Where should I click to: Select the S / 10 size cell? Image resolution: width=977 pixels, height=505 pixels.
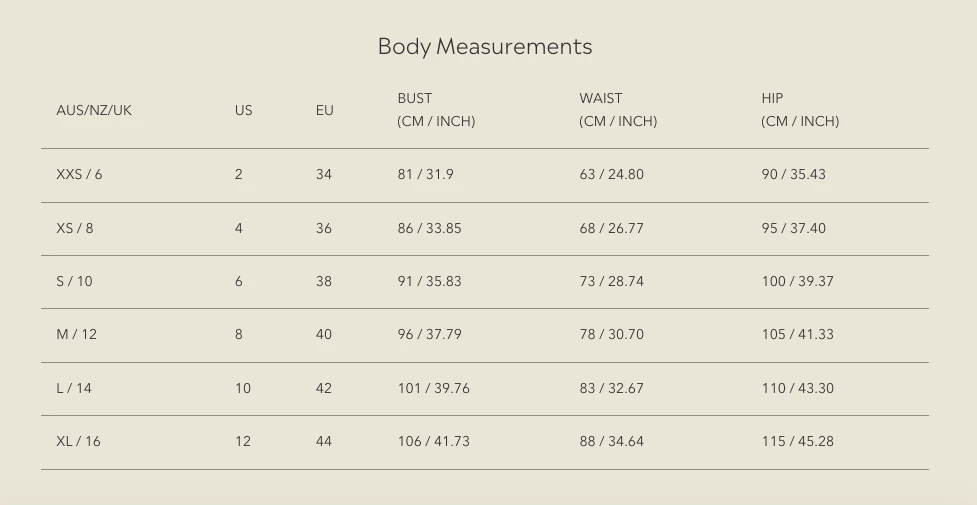point(74,281)
